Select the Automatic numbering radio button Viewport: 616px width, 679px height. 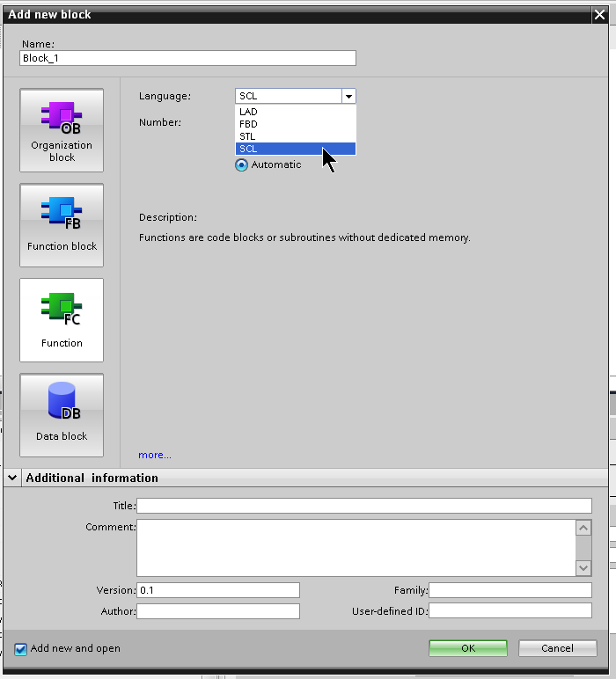pyautogui.click(x=242, y=165)
